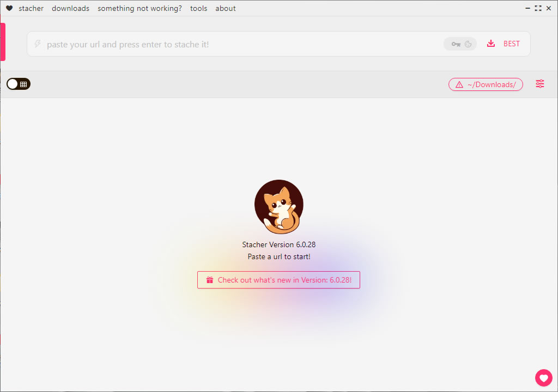Open the BEST format download selector

(504, 44)
